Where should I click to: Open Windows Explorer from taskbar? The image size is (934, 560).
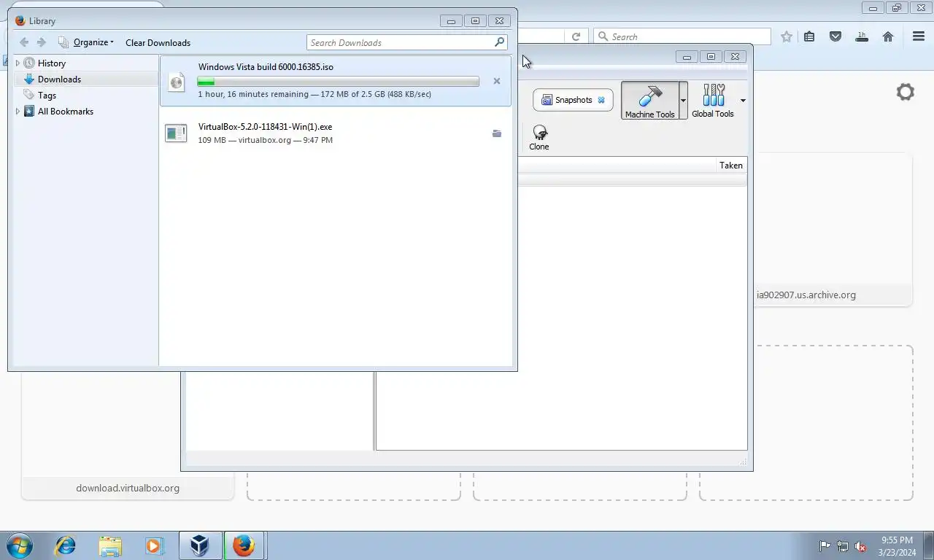[x=110, y=545]
